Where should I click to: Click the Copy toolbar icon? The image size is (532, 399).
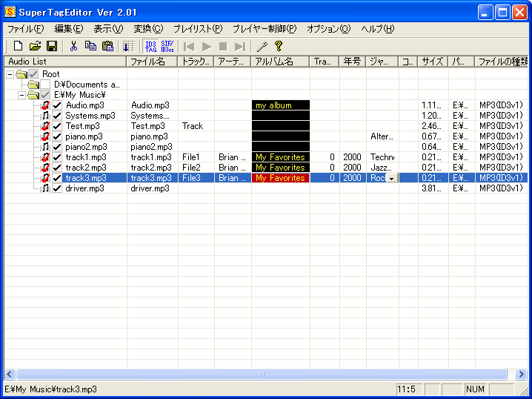(90, 46)
